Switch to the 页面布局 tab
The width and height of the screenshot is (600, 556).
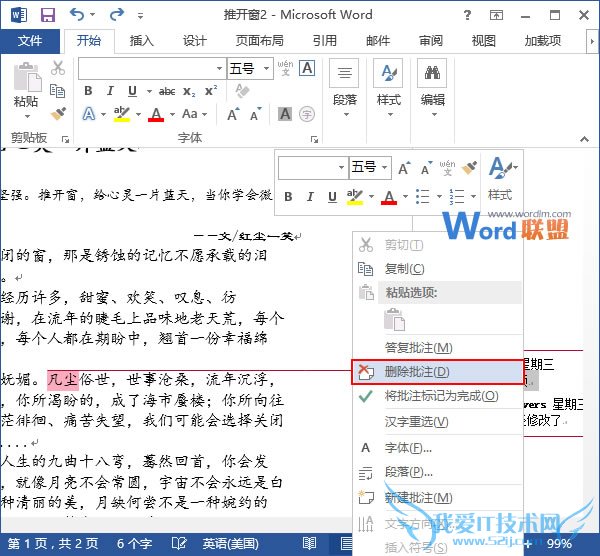tap(259, 41)
